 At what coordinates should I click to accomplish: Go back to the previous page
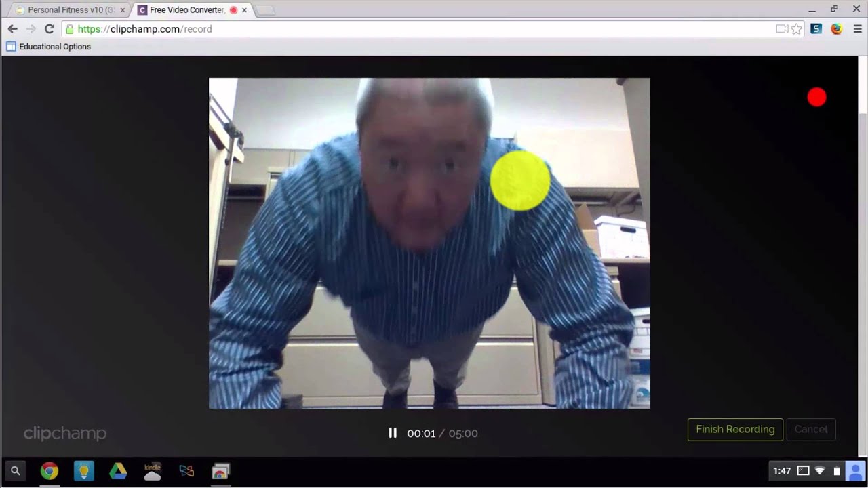click(x=12, y=29)
